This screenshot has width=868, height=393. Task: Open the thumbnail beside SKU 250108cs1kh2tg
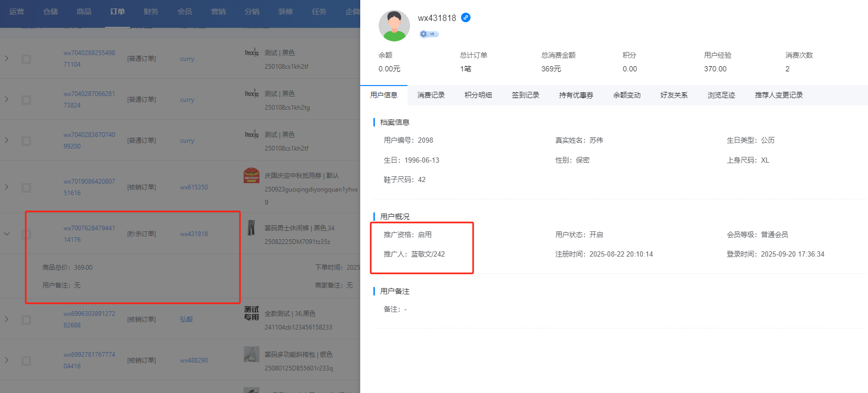(x=252, y=93)
